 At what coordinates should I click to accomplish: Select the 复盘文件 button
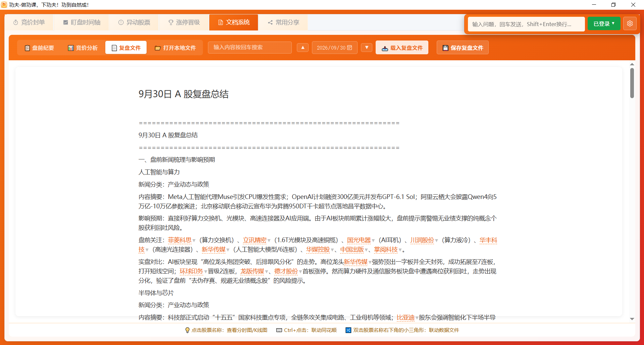[x=126, y=48]
